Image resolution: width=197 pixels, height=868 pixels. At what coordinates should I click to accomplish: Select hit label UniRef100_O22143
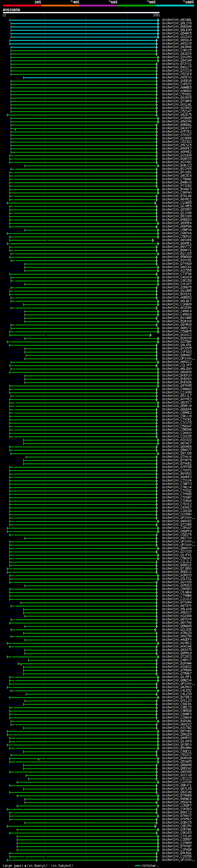(x=177, y=37)
